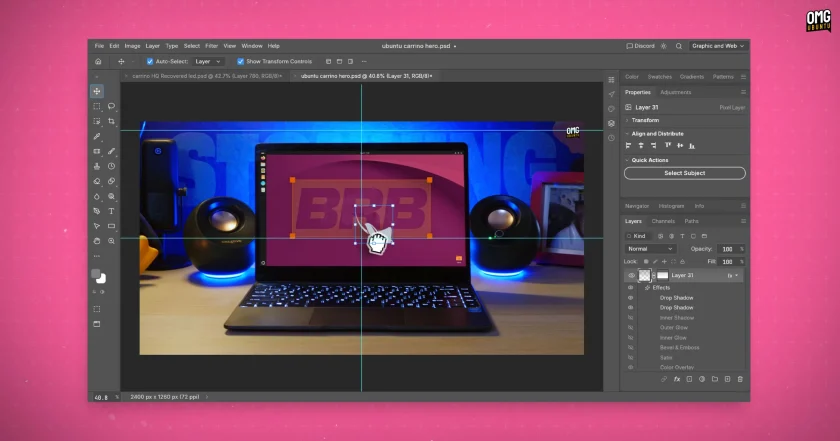Choose the History Brush tool
The height and width of the screenshot is (441, 840).
111,166
